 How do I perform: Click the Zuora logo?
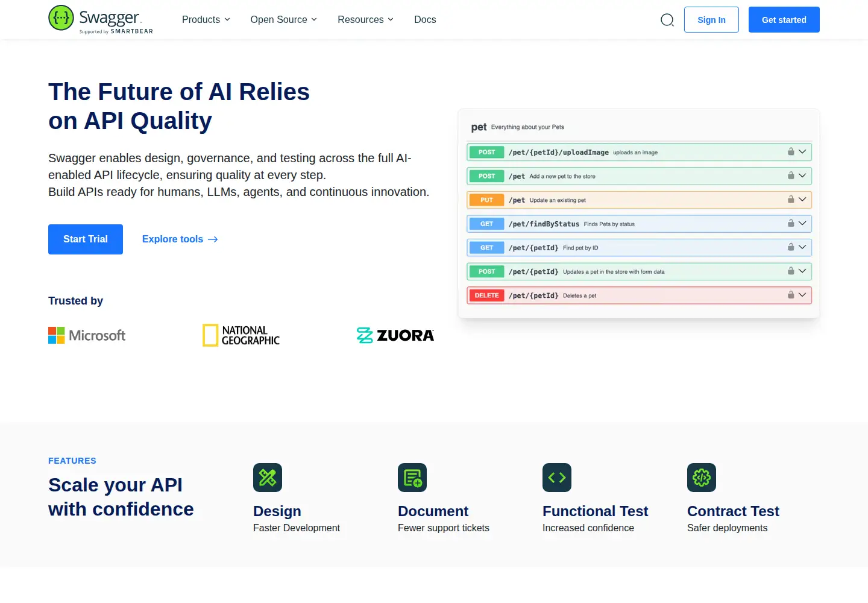395,335
